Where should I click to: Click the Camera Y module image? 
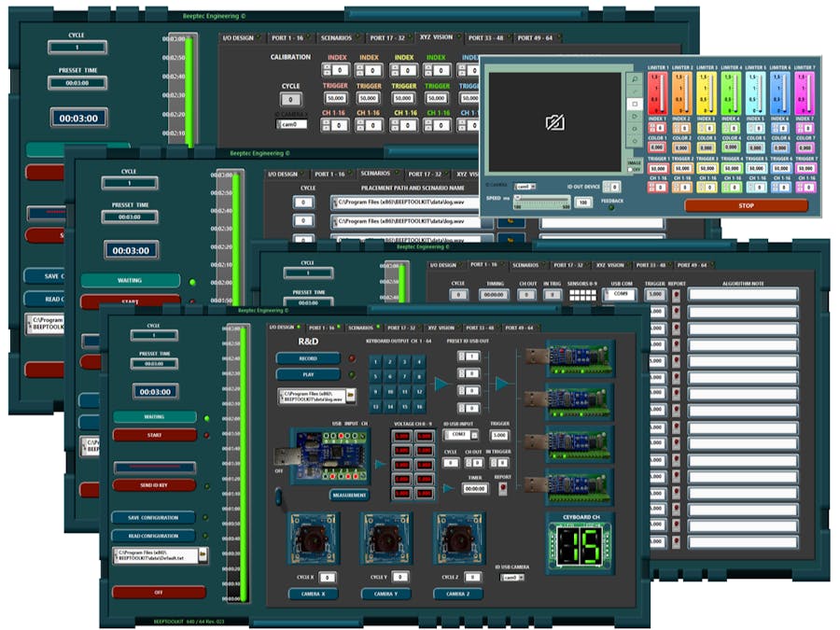coord(386,539)
